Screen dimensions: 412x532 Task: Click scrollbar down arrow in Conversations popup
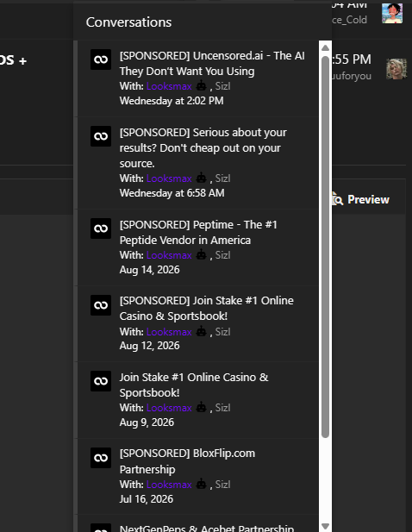tap(325, 526)
